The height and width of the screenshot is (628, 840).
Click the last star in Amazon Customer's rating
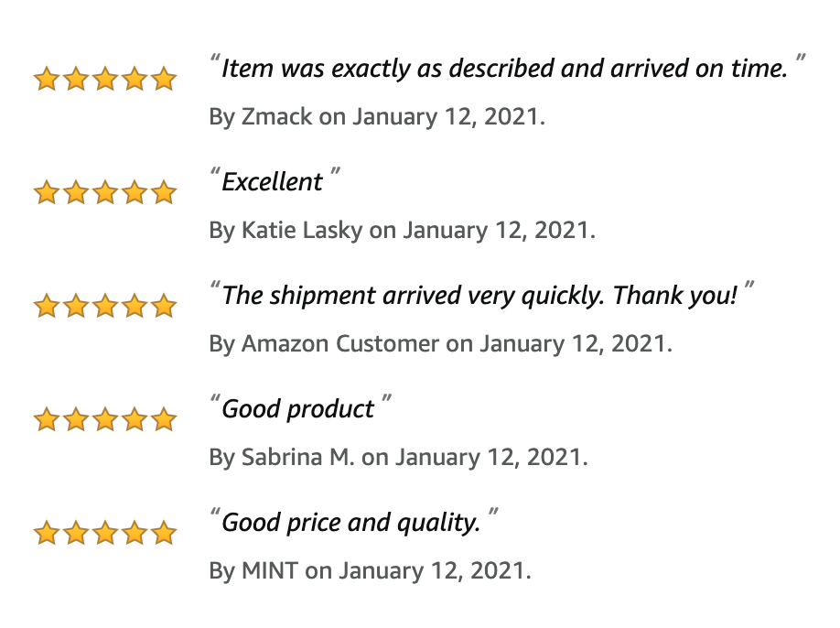click(x=164, y=306)
